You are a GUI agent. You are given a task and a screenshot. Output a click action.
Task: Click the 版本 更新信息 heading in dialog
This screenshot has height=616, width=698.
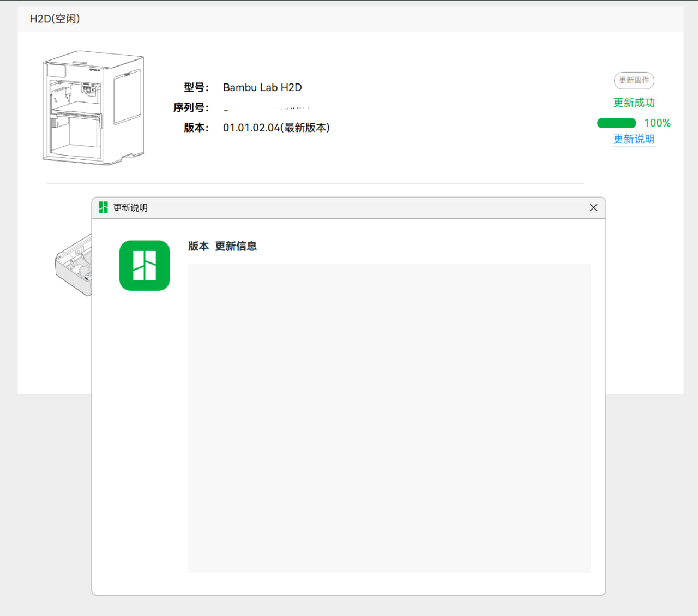(x=222, y=246)
